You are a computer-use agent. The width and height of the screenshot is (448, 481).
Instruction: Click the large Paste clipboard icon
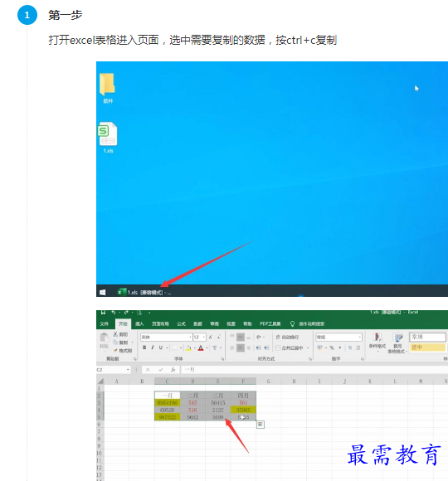tap(105, 338)
